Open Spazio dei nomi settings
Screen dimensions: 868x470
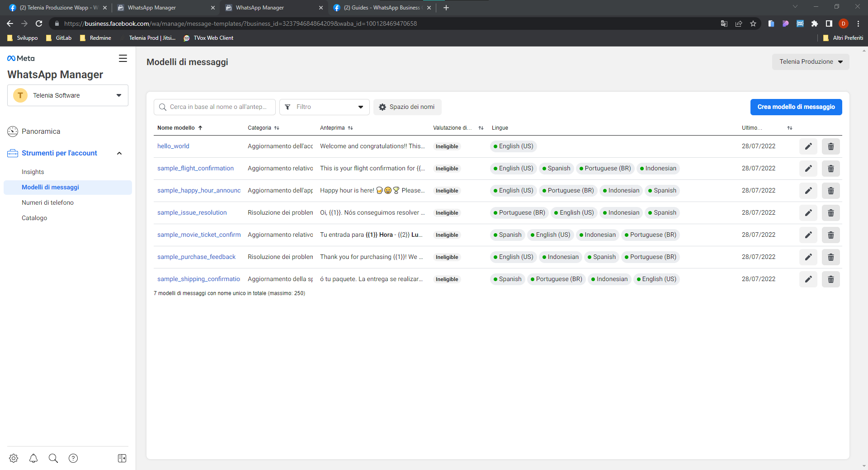pos(407,107)
